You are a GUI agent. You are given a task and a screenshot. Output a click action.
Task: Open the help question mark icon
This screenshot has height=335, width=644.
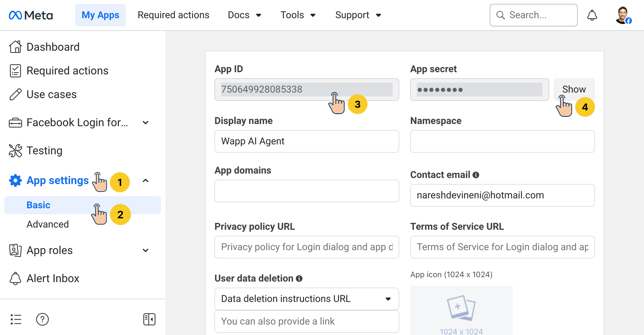pos(42,320)
